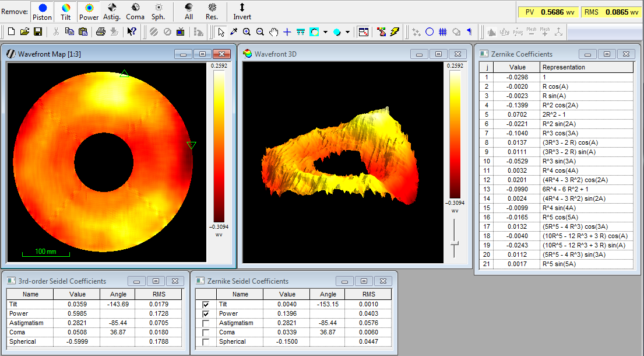Screen dimensions: 644x356
Task: Select the context help arrow icon
Action: click(132, 32)
